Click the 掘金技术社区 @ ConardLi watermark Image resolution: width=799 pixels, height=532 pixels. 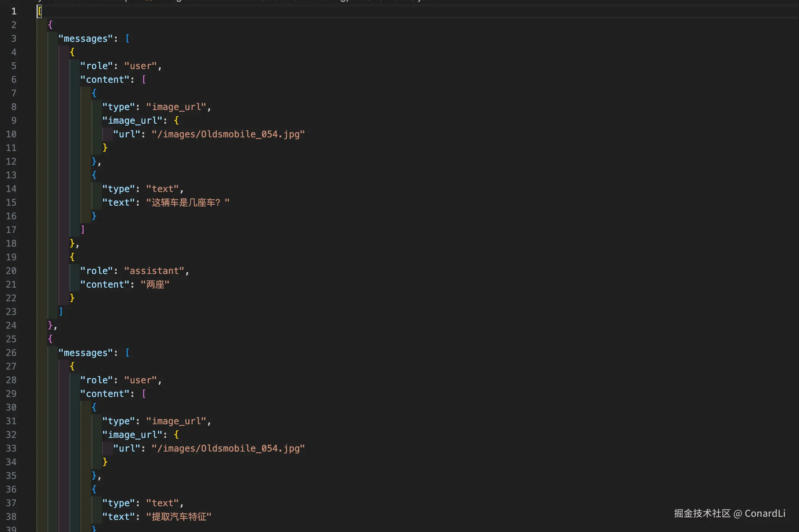(x=729, y=513)
